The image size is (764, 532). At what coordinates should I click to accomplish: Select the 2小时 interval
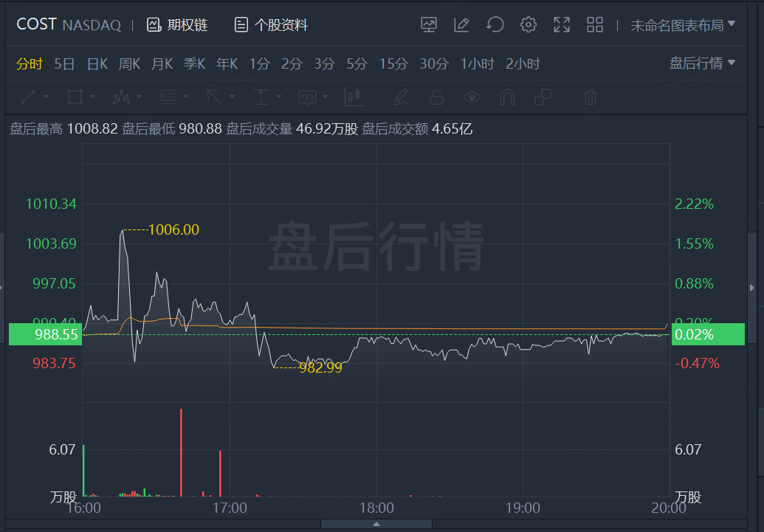click(523, 63)
